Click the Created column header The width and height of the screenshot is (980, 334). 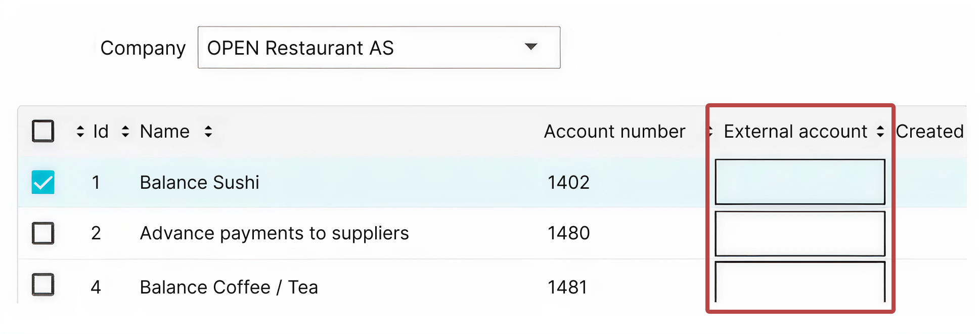pyautogui.click(x=929, y=132)
